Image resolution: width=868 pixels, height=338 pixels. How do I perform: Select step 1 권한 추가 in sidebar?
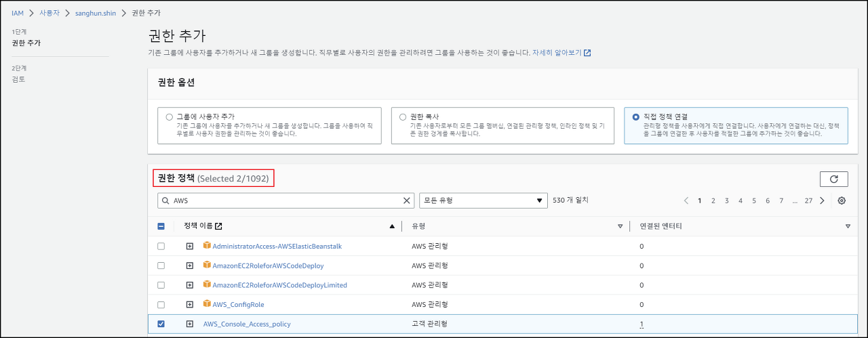[x=26, y=43]
